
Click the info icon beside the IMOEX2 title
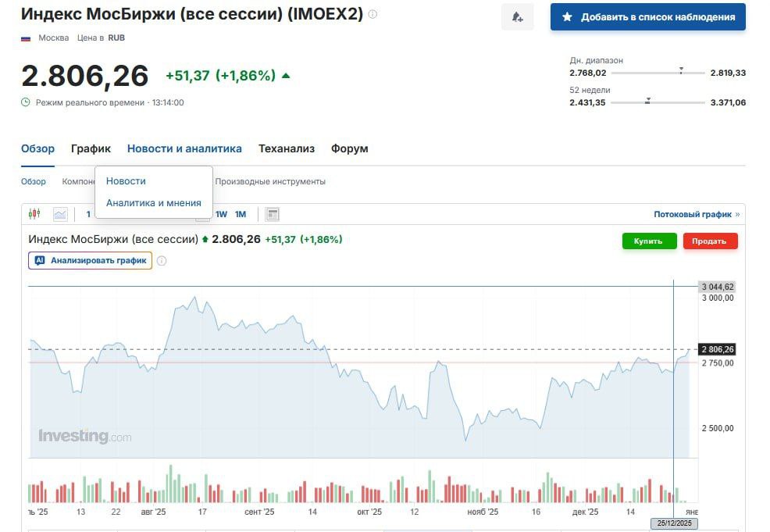(373, 14)
